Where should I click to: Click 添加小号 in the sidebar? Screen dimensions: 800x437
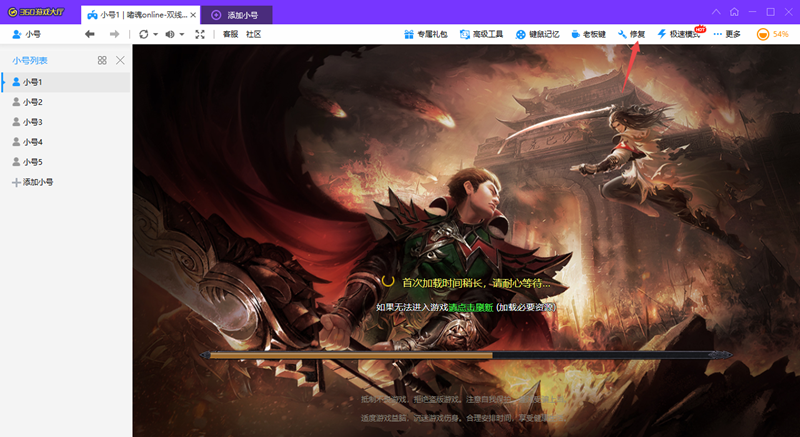coord(33,182)
